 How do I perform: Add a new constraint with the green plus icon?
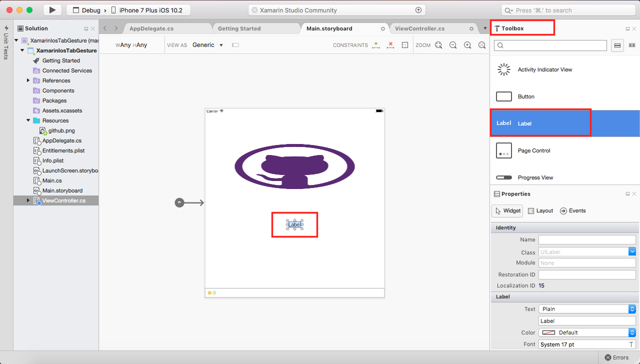tap(376, 45)
